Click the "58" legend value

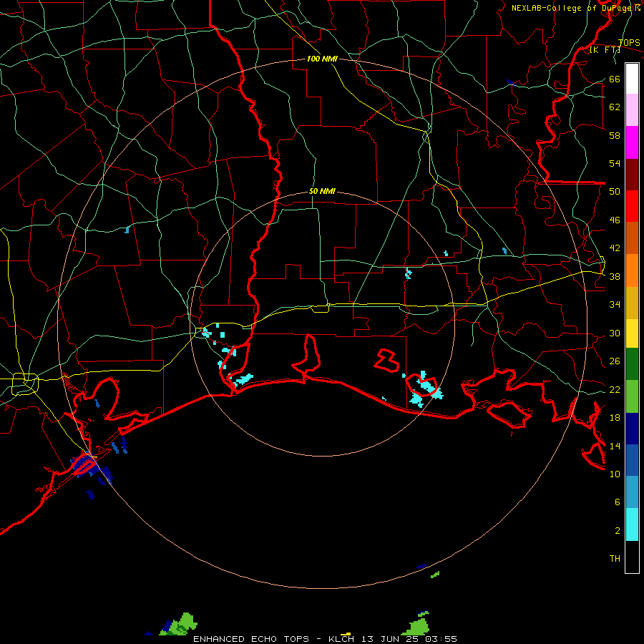615,135
